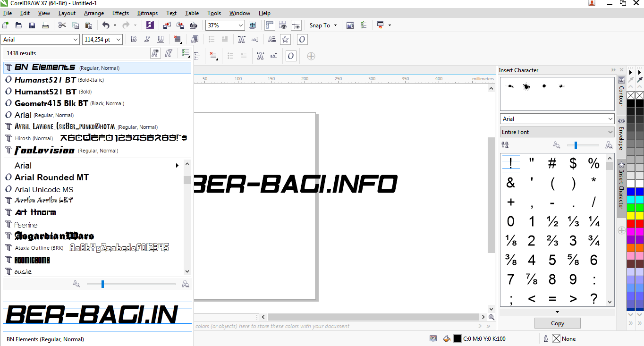Open the Arial font name dropdown in property bar
Screen dimensions: 644x346
pos(76,40)
